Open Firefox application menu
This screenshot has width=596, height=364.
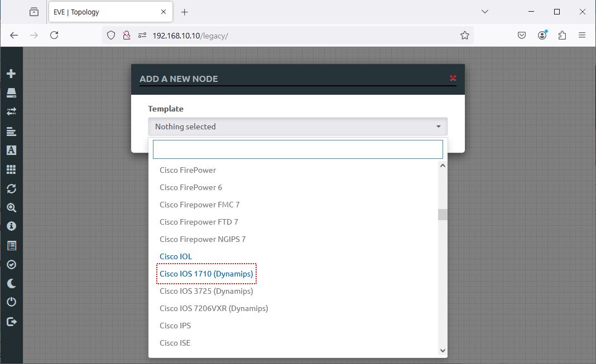click(582, 35)
